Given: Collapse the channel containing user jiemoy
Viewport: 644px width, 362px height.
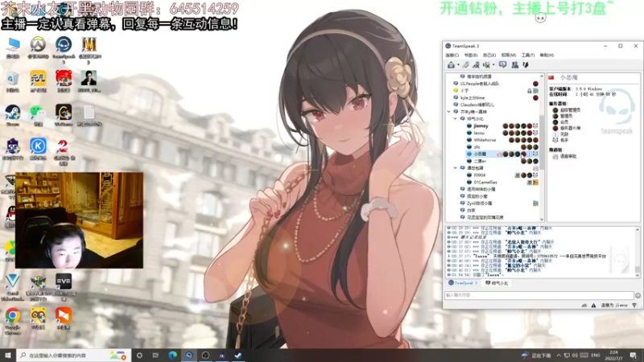Looking at the screenshot, I should click(x=455, y=118).
